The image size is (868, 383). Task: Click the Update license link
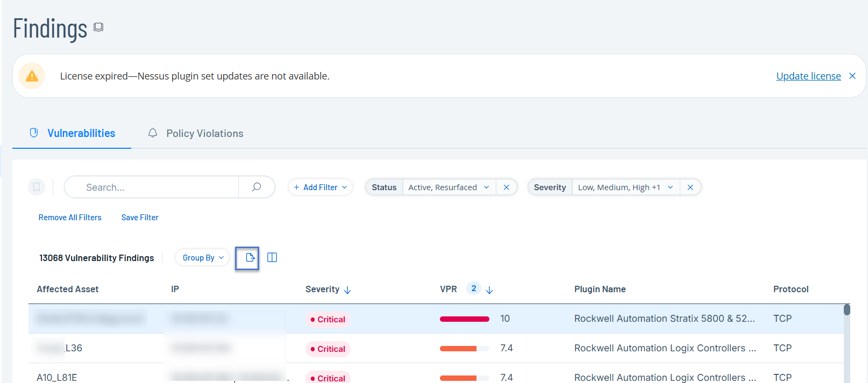(x=808, y=76)
